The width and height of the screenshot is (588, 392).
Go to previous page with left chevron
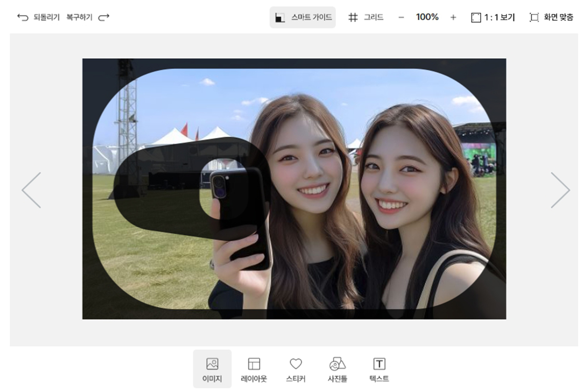[x=31, y=190]
